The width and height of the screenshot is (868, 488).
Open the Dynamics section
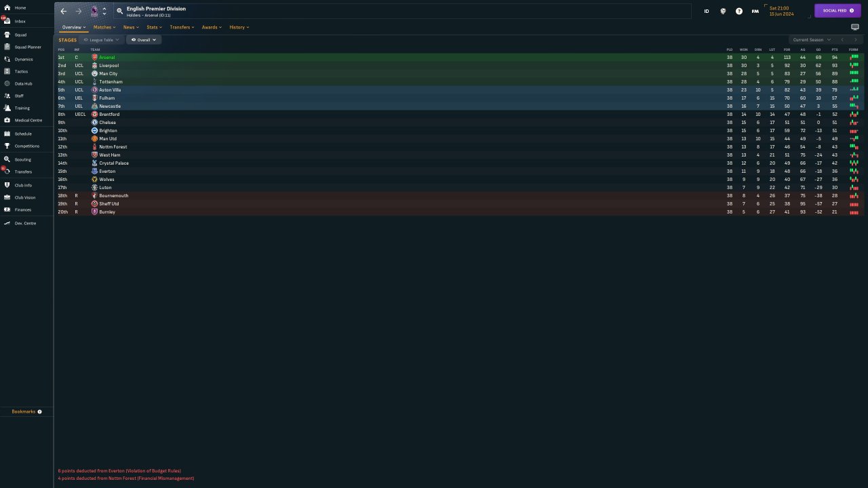24,60
